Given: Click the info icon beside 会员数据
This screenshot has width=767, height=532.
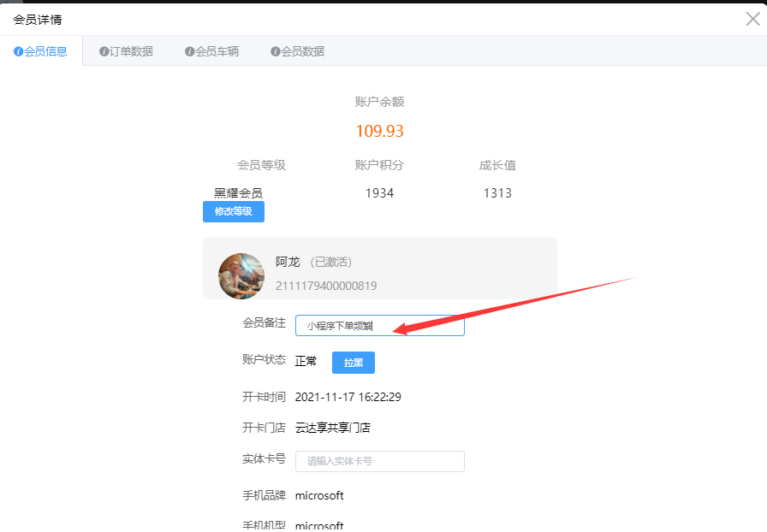Looking at the screenshot, I should click(x=275, y=51).
